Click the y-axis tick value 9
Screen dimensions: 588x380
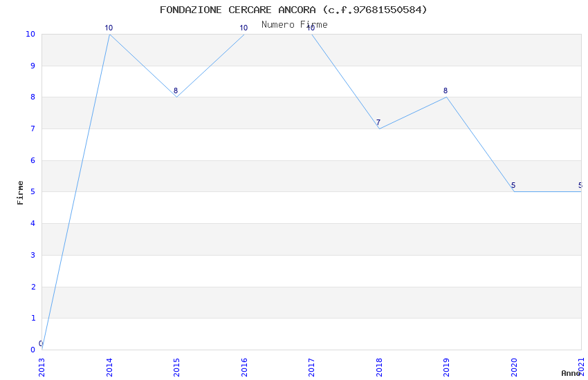tap(33, 66)
